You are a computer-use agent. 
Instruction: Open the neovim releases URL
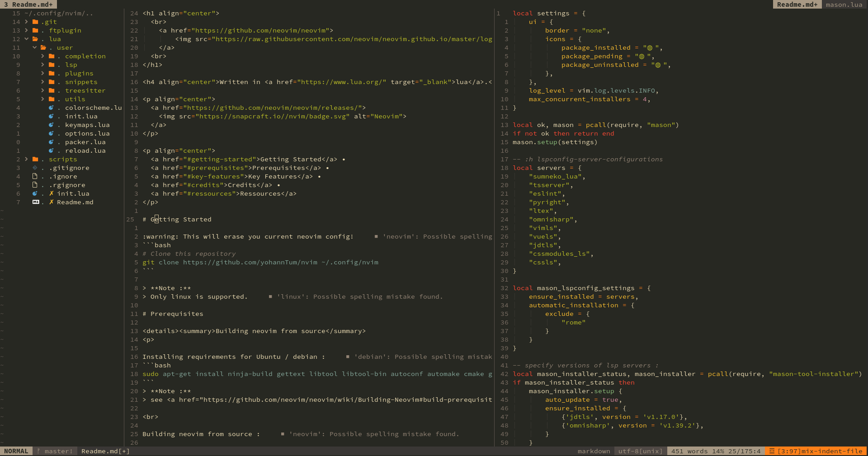[273, 108]
